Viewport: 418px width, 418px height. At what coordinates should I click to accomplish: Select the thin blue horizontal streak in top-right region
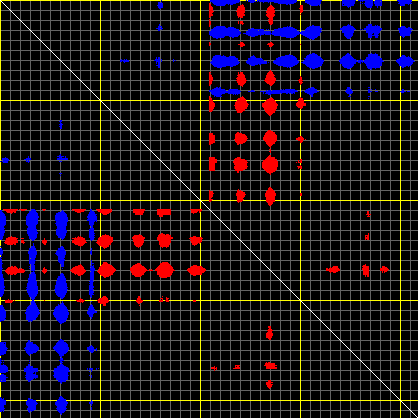tap(279, 91)
